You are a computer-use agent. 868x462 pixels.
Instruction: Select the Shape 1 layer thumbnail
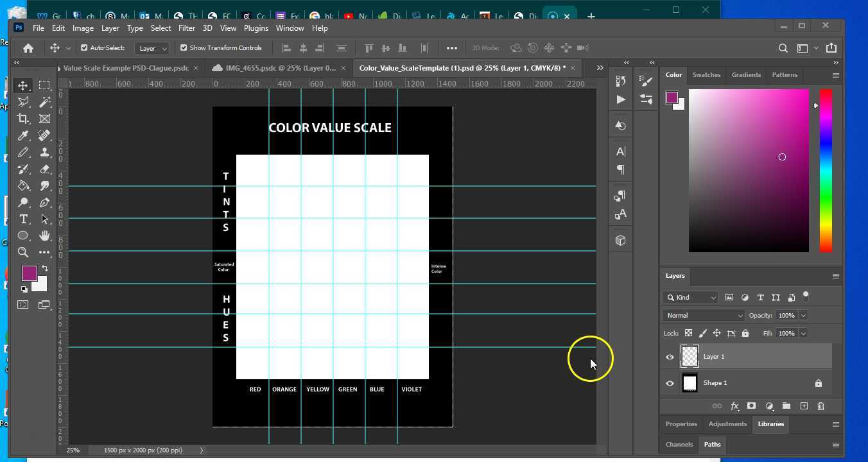pos(690,383)
